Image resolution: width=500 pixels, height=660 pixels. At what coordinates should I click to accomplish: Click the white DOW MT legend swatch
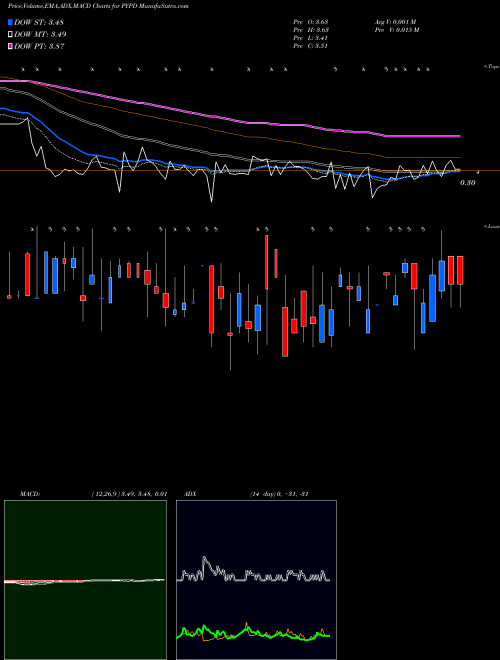pos(10,35)
